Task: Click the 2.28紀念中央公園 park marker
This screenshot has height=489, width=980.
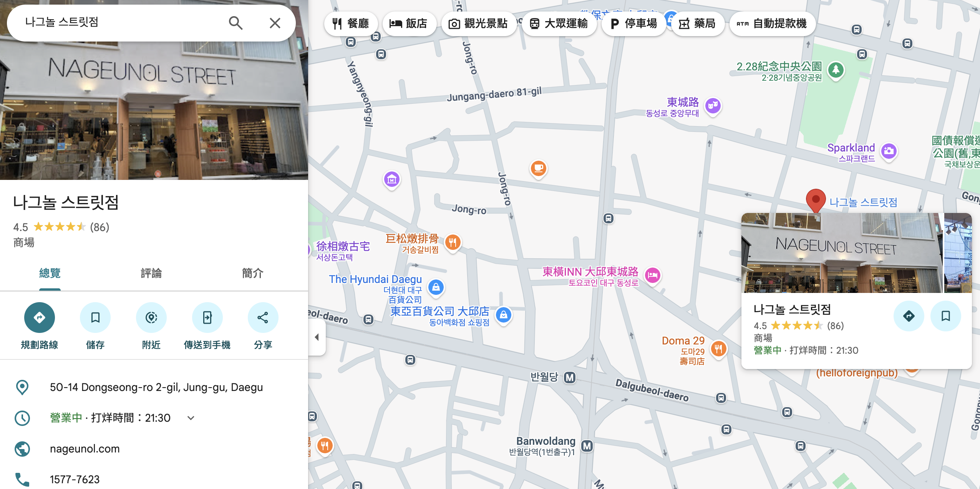Action: pos(836,70)
